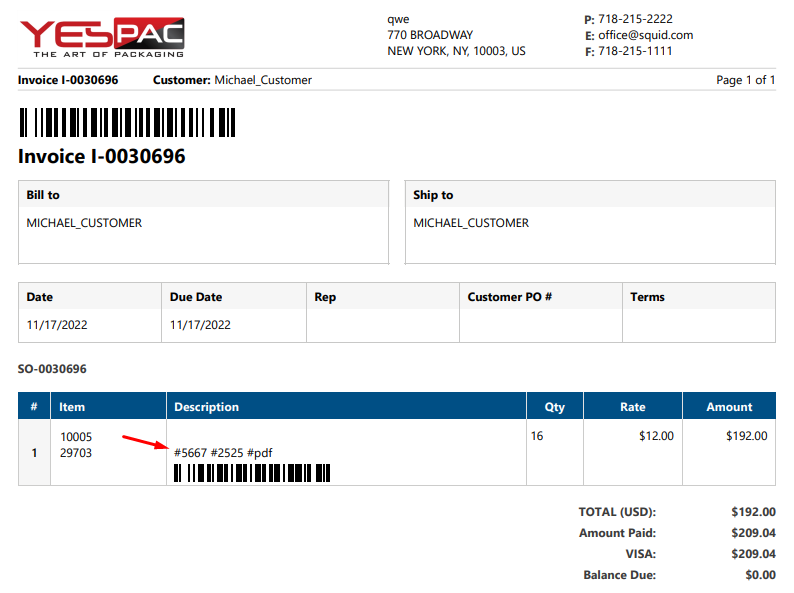Select the large Invoice I-0030696 heading
This screenshot has height=593, width=794.
pyautogui.click(x=101, y=157)
